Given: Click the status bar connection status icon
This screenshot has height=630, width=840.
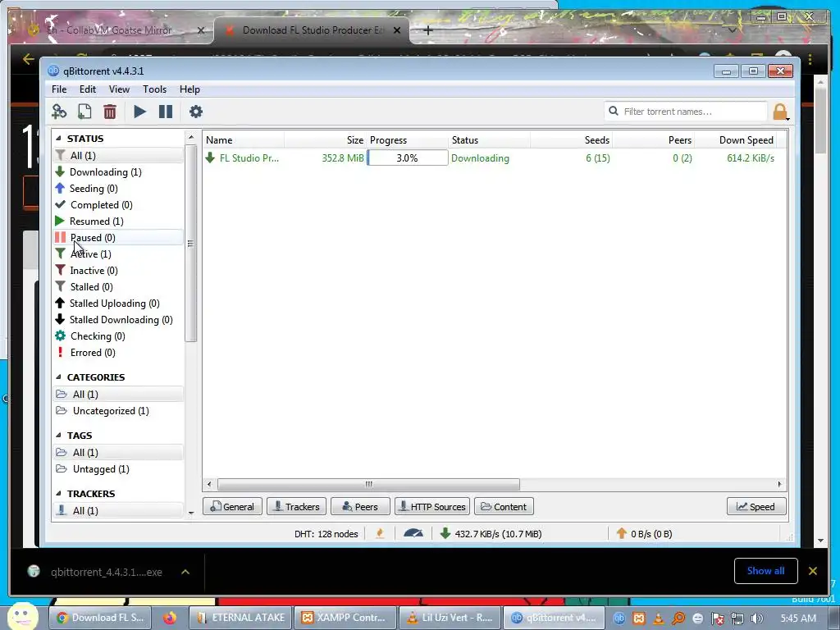Looking at the screenshot, I should pyautogui.click(x=380, y=533).
